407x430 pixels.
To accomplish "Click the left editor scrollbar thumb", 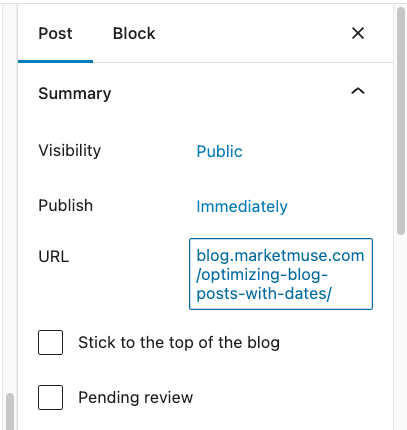I will tap(10, 412).
